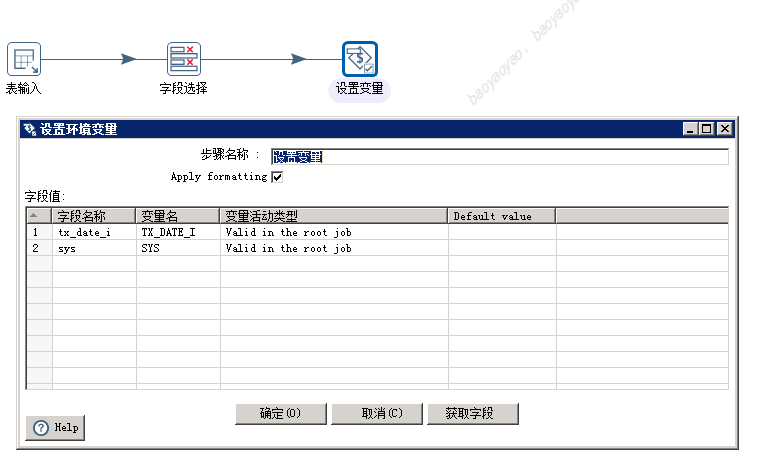The height and width of the screenshot is (456, 770).
Task: Click the 变量活动类型 column header
Action: click(x=334, y=216)
